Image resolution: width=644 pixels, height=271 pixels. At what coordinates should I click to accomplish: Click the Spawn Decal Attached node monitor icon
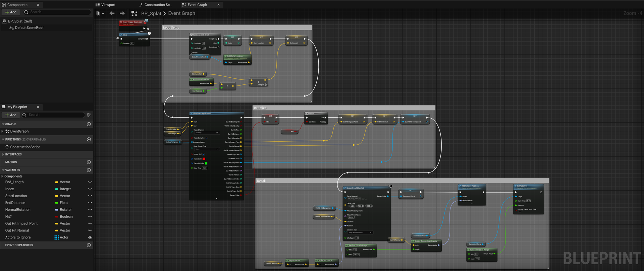point(390,186)
